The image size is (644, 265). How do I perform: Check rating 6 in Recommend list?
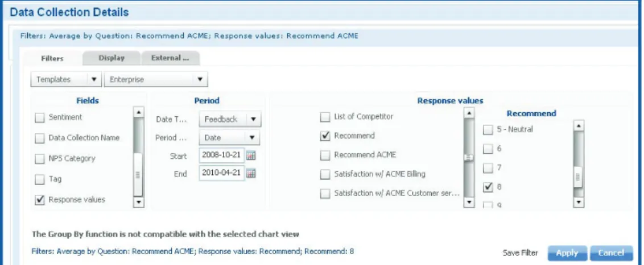(488, 149)
